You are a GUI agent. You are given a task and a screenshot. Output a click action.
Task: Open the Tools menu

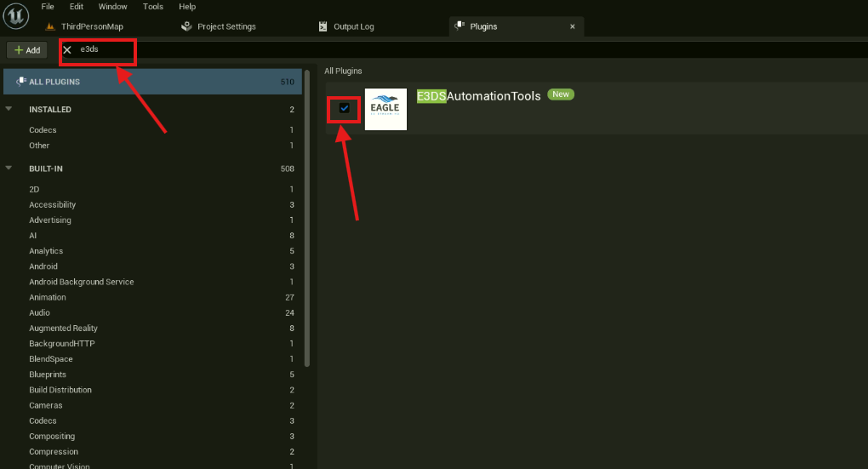click(x=153, y=7)
